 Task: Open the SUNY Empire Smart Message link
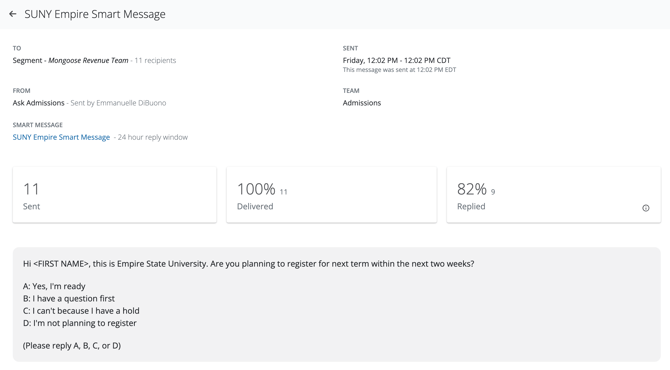[x=61, y=137]
